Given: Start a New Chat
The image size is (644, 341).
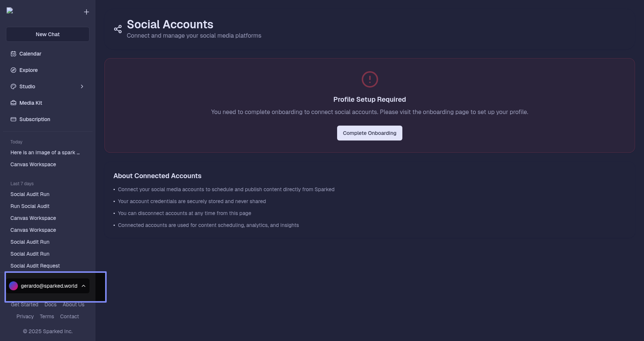Looking at the screenshot, I should tap(48, 34).
